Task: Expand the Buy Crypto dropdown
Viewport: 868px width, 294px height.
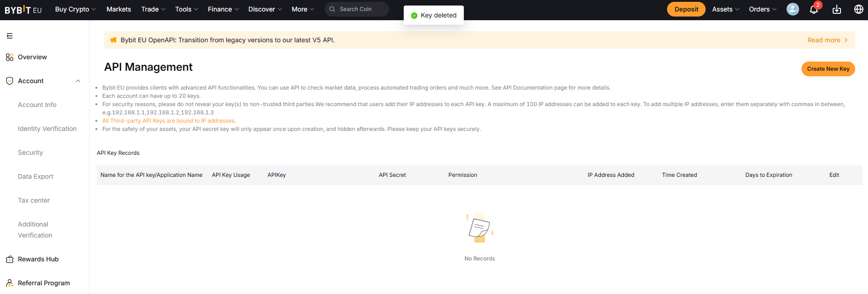Action: [76, 9]
